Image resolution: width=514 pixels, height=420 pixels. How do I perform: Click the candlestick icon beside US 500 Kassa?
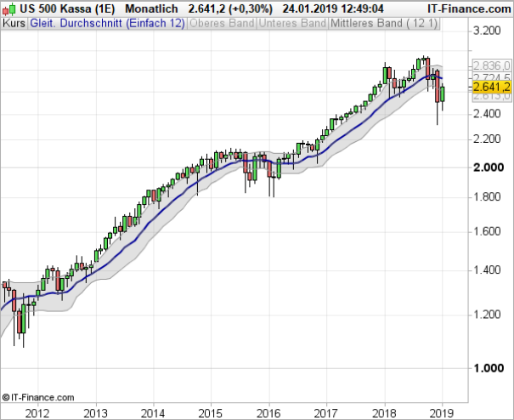pyautogui.click(x=8, y=9)
